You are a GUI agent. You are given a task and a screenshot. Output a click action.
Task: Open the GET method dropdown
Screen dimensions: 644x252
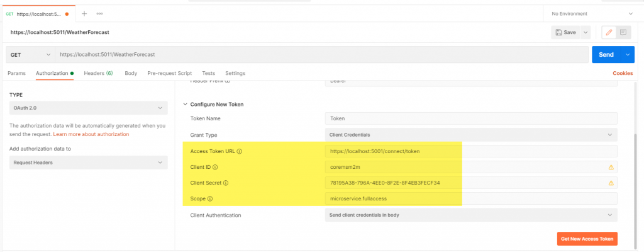coord(30,54)
